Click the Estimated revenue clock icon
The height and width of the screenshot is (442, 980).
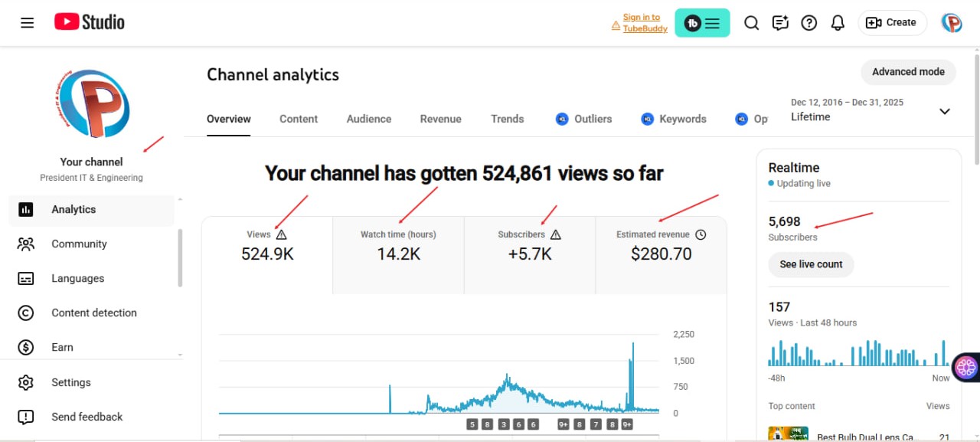(701, 234)
